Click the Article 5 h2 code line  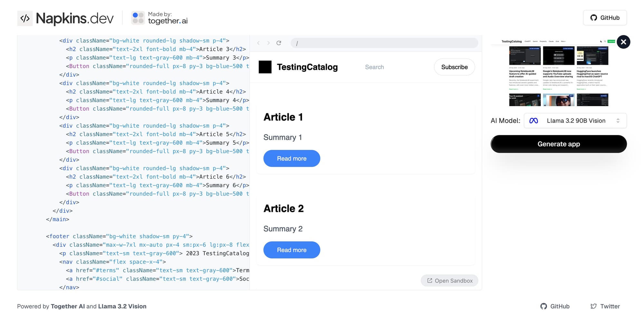[156, 134]
